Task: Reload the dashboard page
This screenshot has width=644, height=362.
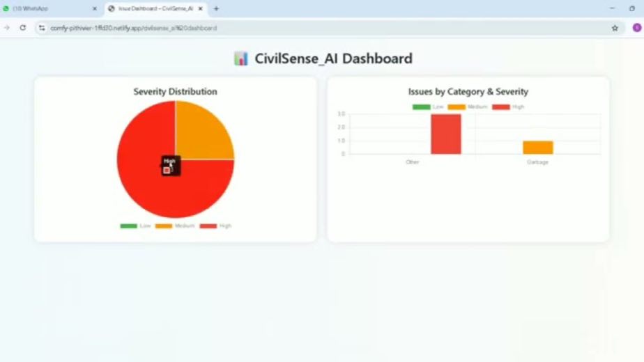Action: [x=23, y=28]
